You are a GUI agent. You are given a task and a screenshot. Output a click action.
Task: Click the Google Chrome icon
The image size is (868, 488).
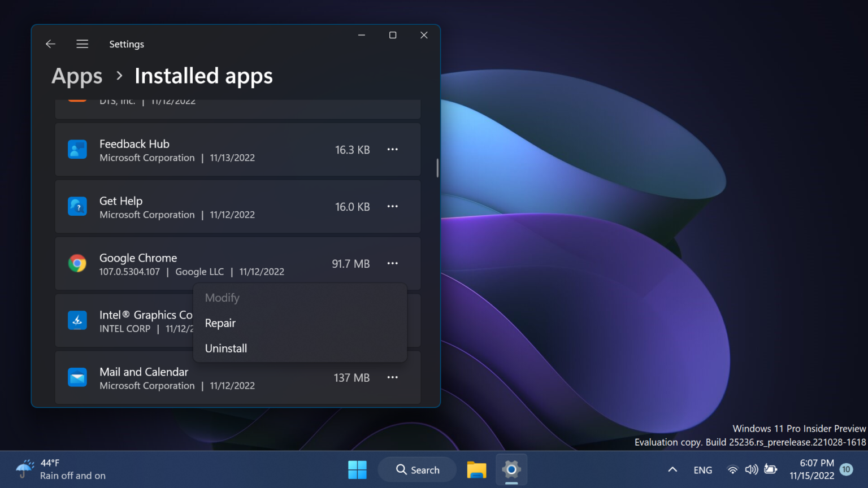click(x=77, y=263)
